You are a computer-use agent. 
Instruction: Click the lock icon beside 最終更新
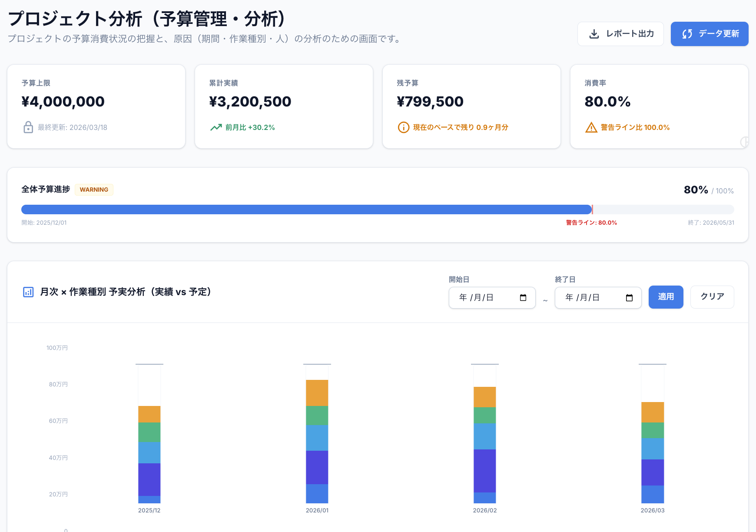(28, 127)
